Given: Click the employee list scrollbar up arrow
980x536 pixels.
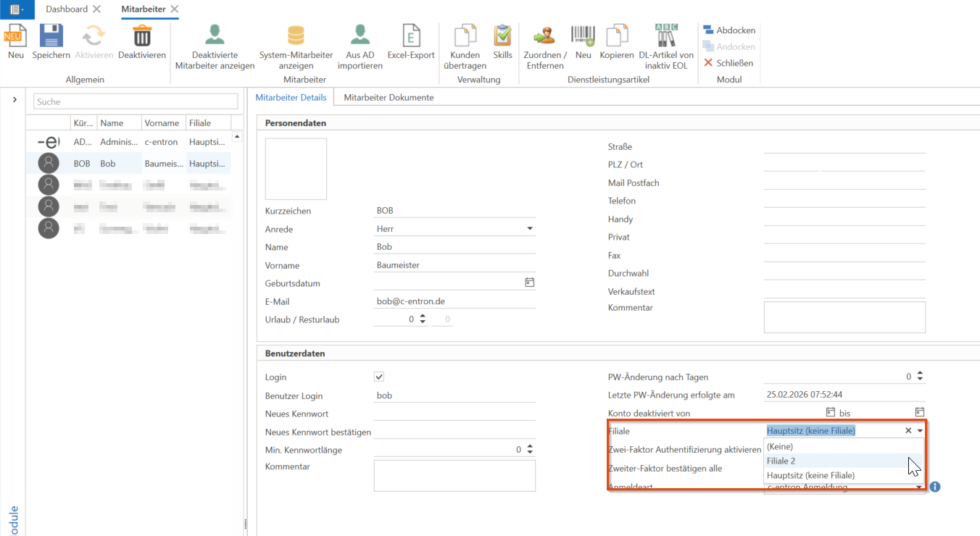Looking at the screenshot, I should [x=236, y=137].
